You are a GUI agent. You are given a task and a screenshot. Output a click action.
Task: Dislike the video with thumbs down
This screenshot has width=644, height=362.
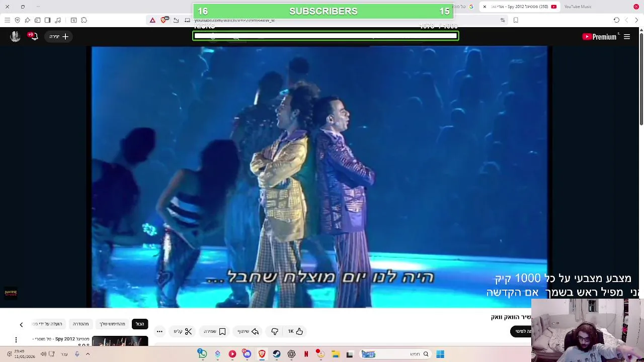click(275, 331)
